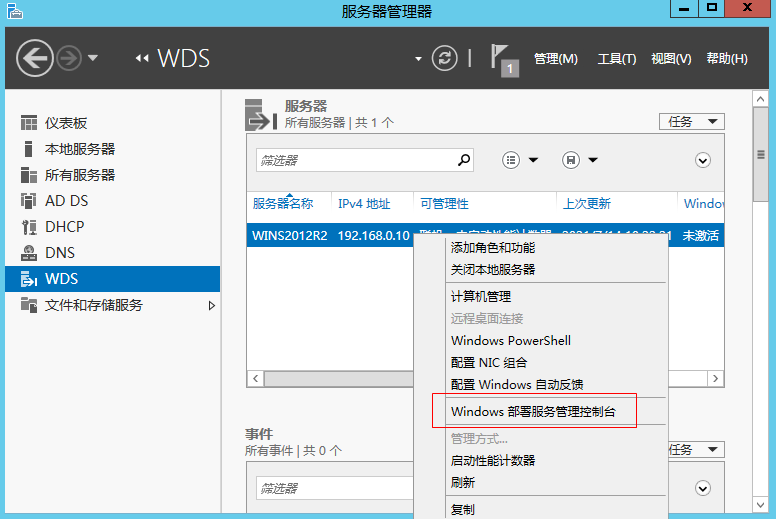776x519 pixels.
Task: Click the 所有服务器 icon in sidebar
Action: [29, 175]
